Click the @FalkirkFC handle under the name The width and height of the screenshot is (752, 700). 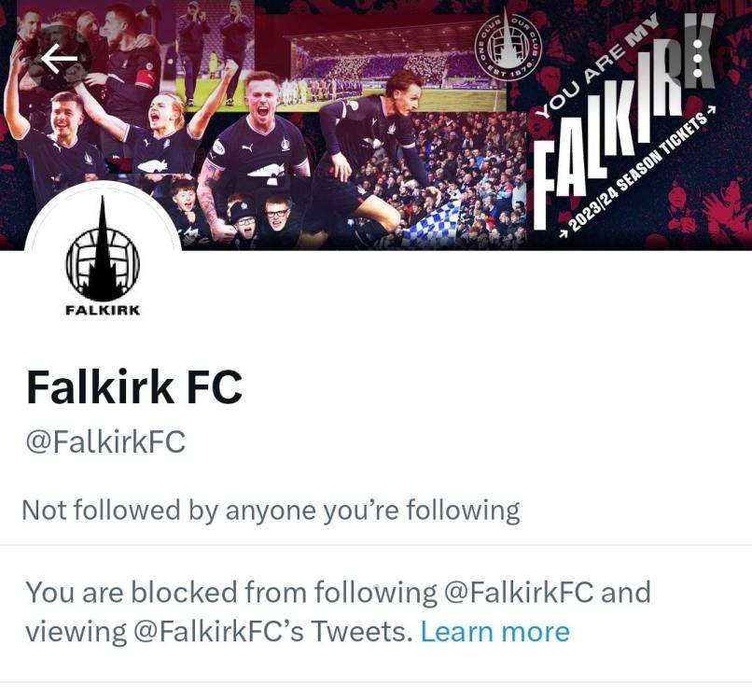pos(105,441)
